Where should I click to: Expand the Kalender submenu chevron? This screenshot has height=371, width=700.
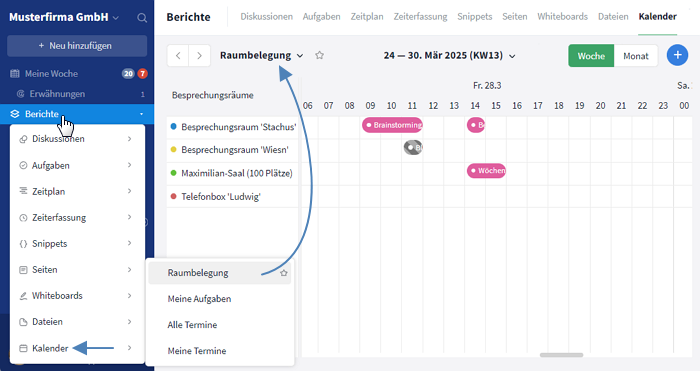129,348
